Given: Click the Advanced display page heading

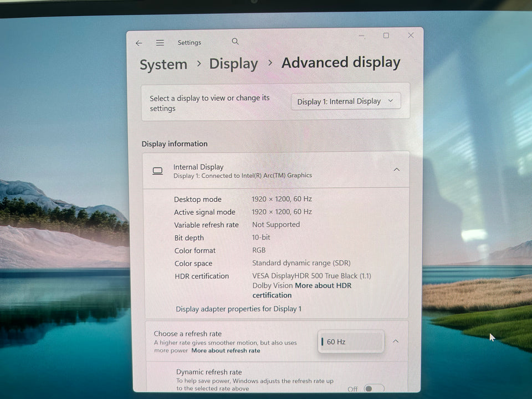Looking at the screenshot, I should (341, 63).
